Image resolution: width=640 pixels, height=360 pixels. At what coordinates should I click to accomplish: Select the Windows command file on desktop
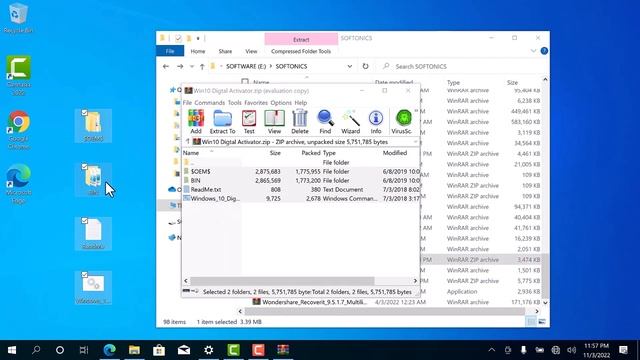point(93,287)
